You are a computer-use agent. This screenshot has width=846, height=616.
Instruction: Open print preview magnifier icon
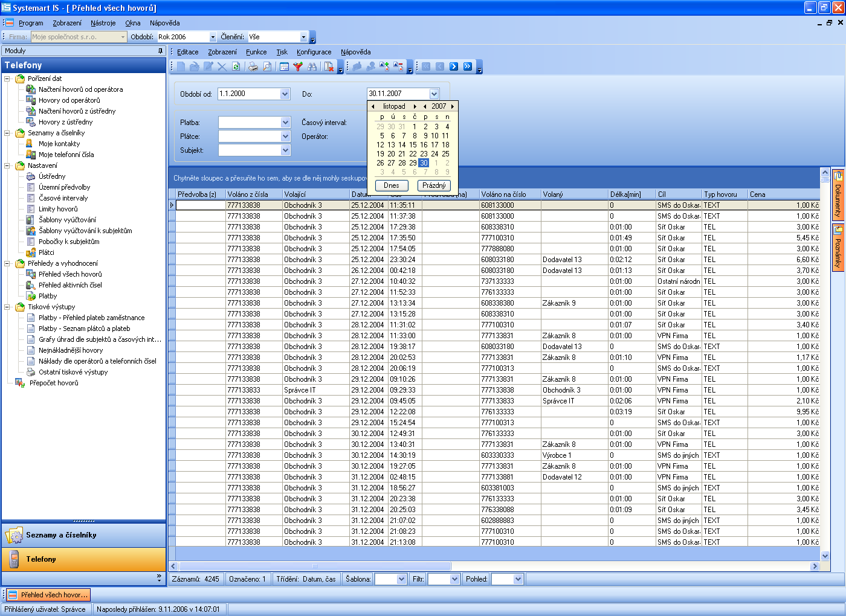(x=267, y=66)
